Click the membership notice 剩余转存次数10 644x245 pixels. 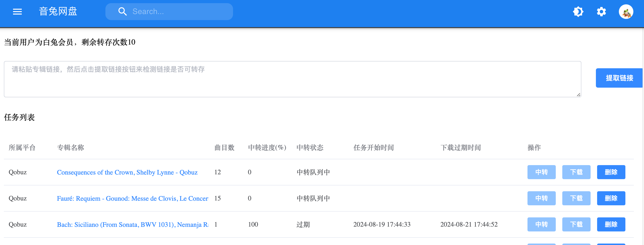point(108,42)
